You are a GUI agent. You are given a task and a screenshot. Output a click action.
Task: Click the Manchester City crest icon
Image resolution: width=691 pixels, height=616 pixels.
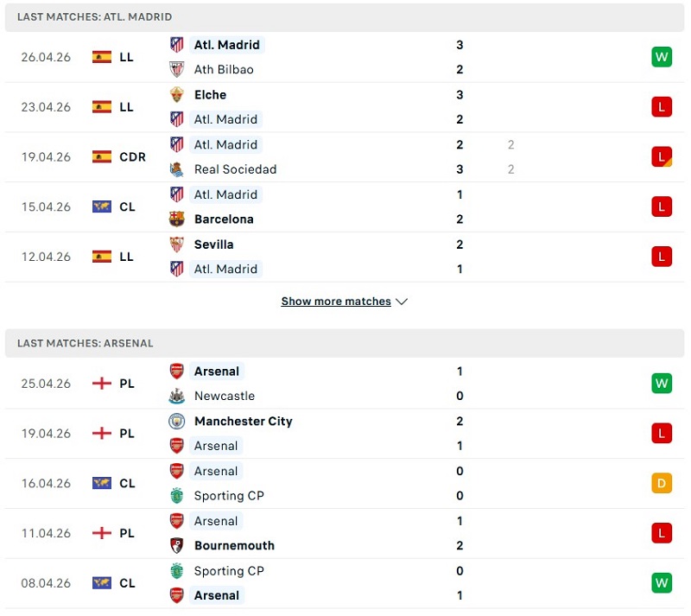pos(177,422)
